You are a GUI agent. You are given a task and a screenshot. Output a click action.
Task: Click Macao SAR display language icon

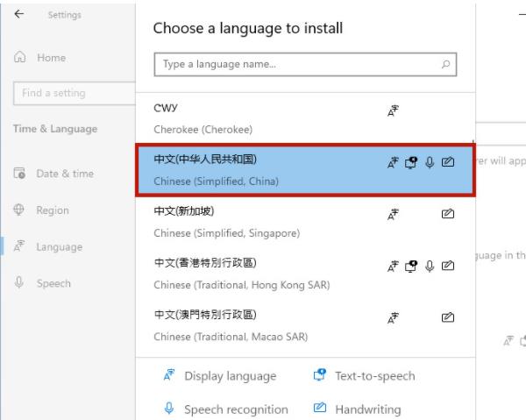pos(393,318)
